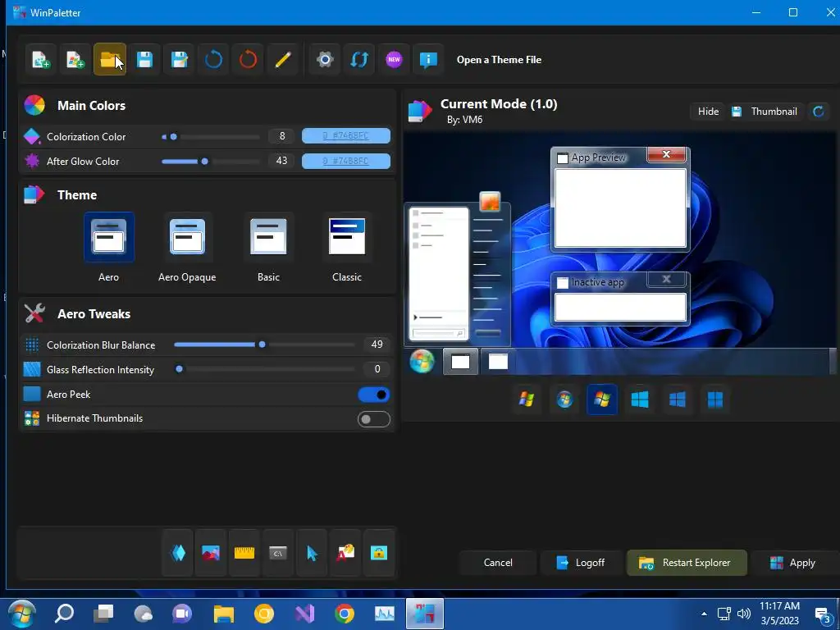Click the plain blue floppy disk save icon
The height and width of the screenshot is (630, 840).
[x=144, y=59]
